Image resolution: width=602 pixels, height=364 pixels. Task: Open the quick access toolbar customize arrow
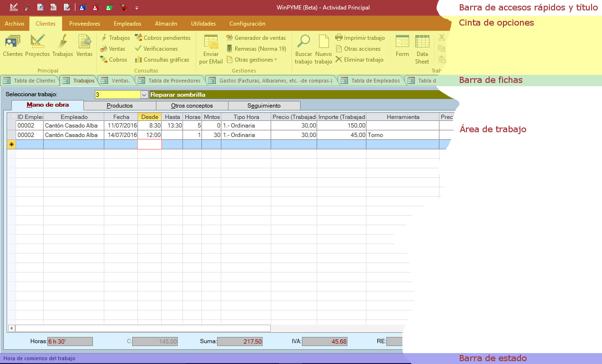tap(137, 8)
